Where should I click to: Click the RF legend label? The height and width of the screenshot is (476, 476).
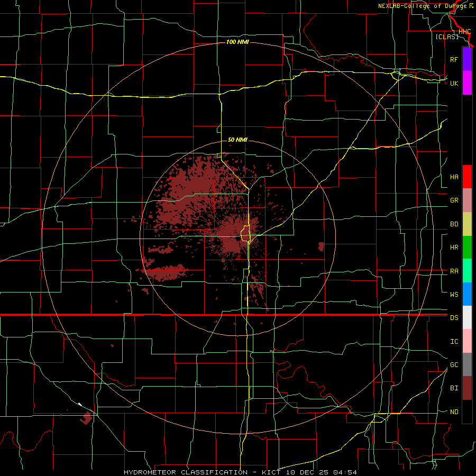point(454,59)
